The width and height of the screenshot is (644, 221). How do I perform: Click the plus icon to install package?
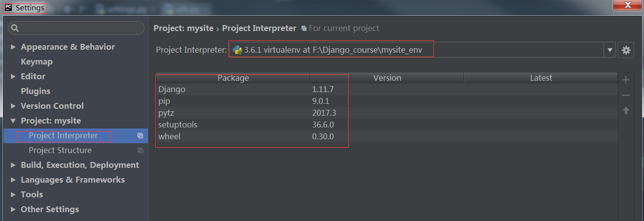click(626, 80)
